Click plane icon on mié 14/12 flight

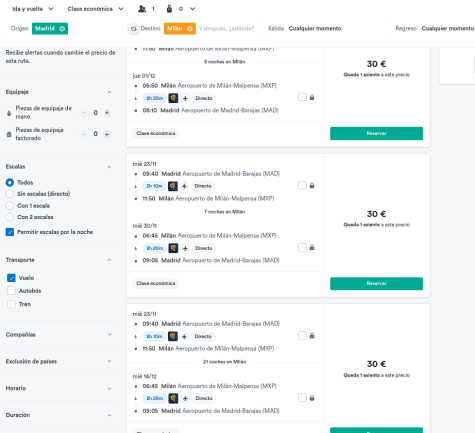point(185,398)
